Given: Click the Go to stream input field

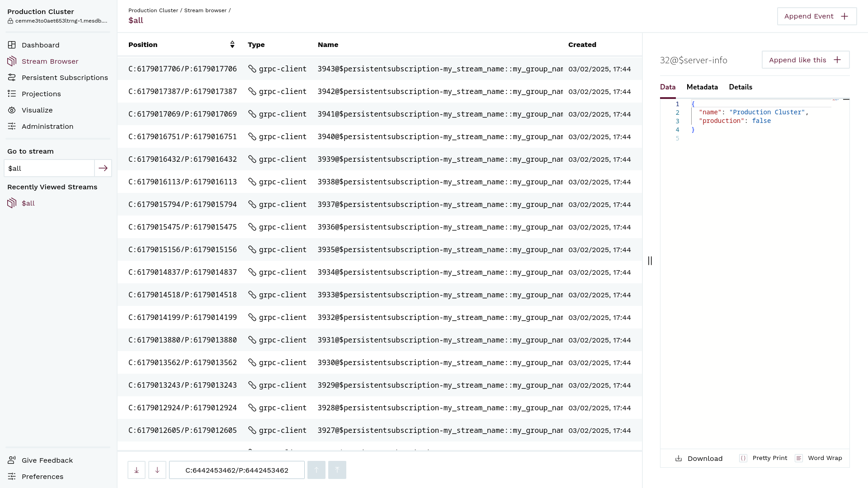Looking at the screenshot, I should (49, 168).
